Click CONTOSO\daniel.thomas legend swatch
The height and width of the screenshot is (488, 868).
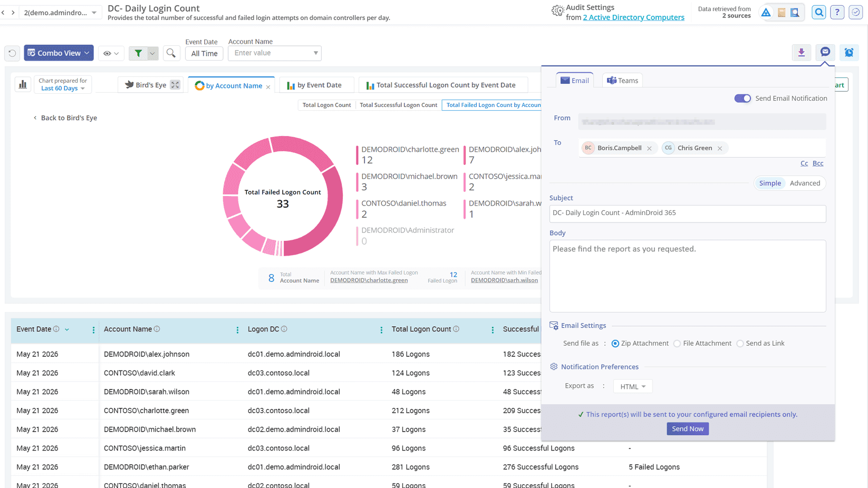pyautogui.click(x=357, y=209)
